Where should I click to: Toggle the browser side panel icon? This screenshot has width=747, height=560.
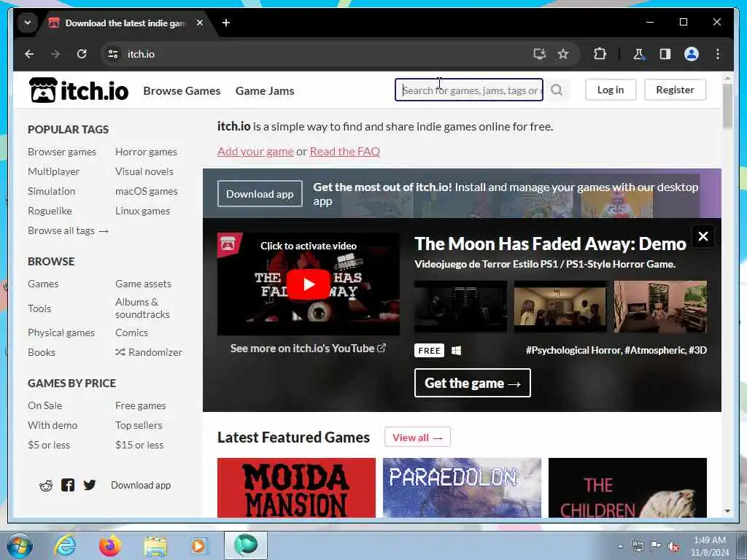(665, 54)
